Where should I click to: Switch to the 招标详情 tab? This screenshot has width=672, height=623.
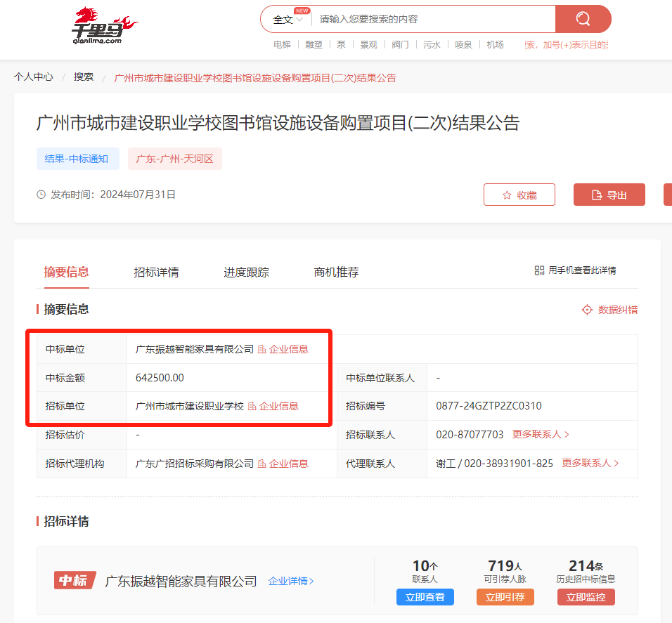coord(156,272)
